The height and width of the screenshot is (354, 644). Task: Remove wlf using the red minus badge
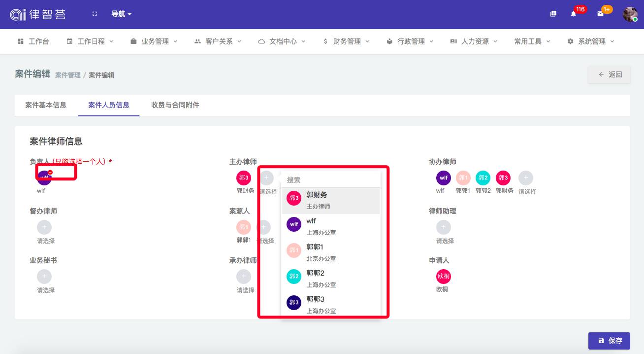pyautogui.click(x=50, y=172)
